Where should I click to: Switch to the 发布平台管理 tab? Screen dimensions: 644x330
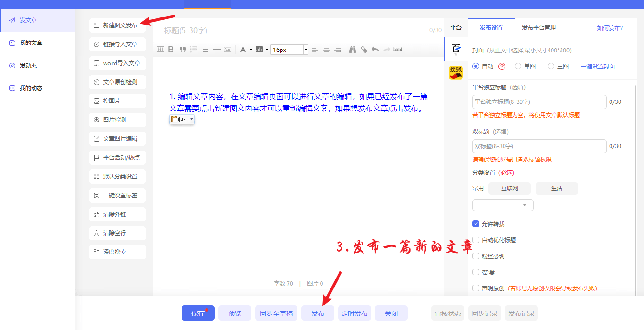point(538,28)
